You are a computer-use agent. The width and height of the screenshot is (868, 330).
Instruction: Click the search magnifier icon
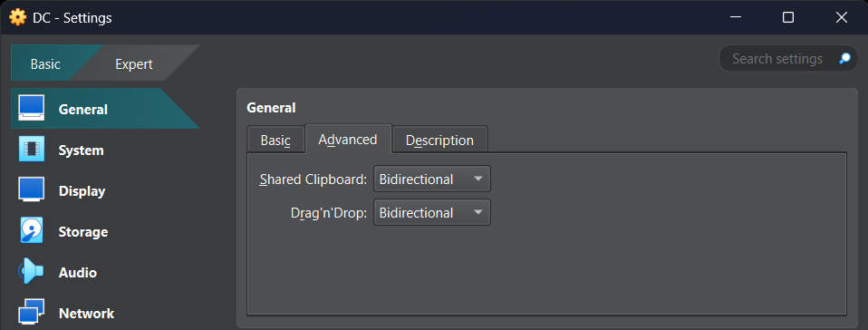tap(844, 59)
